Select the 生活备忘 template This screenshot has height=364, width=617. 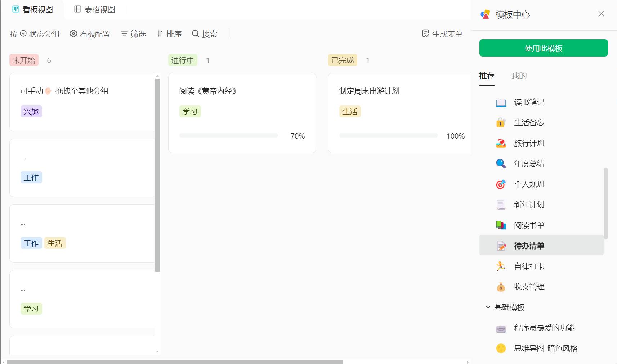click(x=541, y=123)
